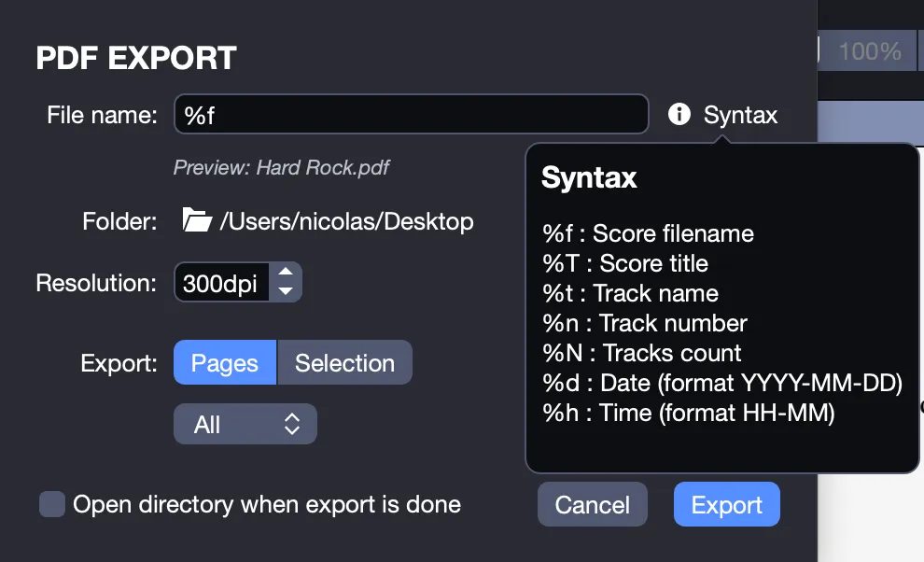Click the 100% zoom indicator

click(870, 51)
